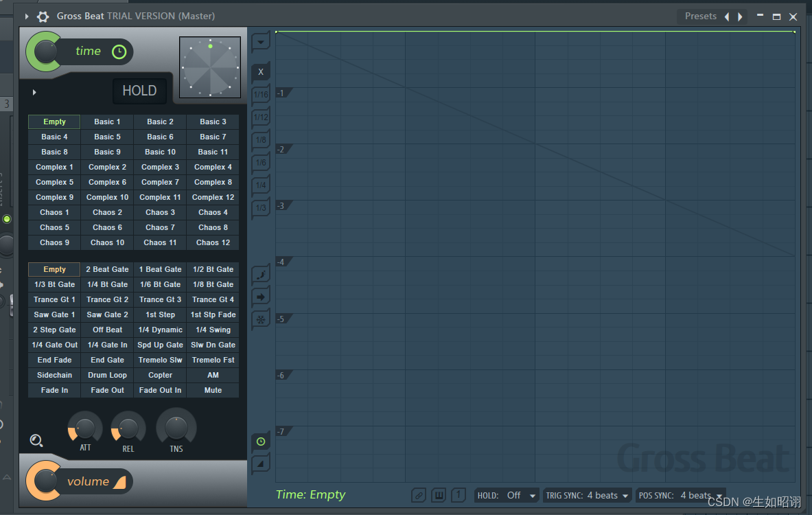Screen dimensions: 812x515
Task: Click the envelope point at curve end
Action: coord(794,32)
